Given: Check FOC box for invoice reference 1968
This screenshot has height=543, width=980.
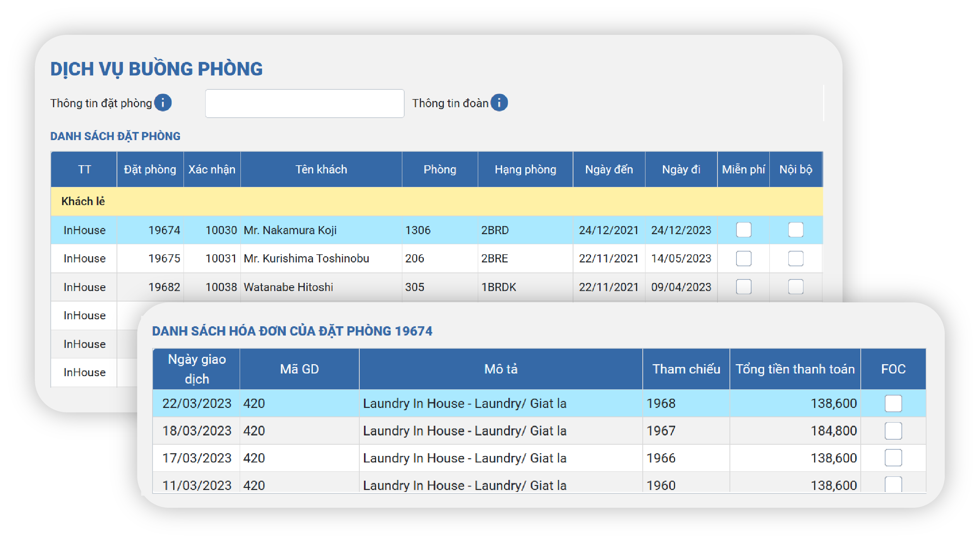Looking at the screenshot, I should pos(893,403).
